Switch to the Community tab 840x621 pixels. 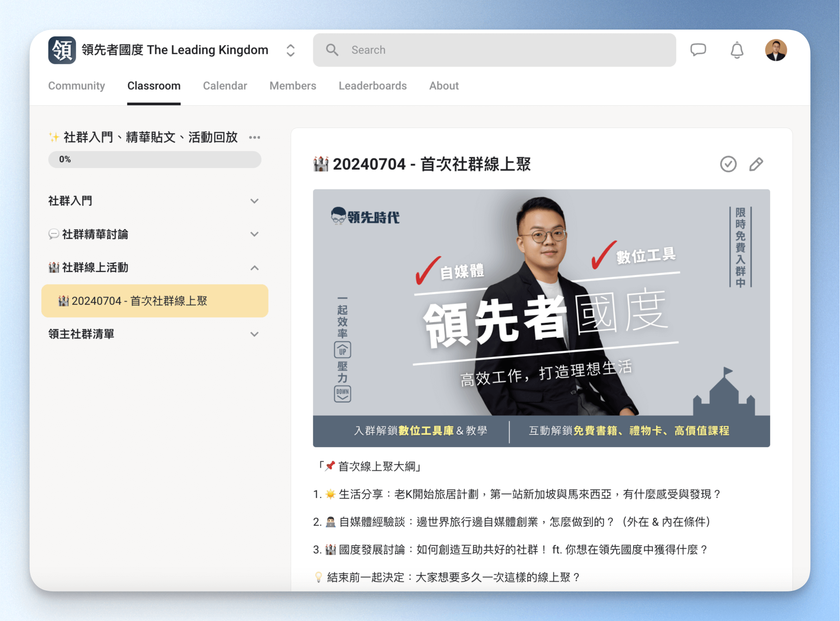77,85
